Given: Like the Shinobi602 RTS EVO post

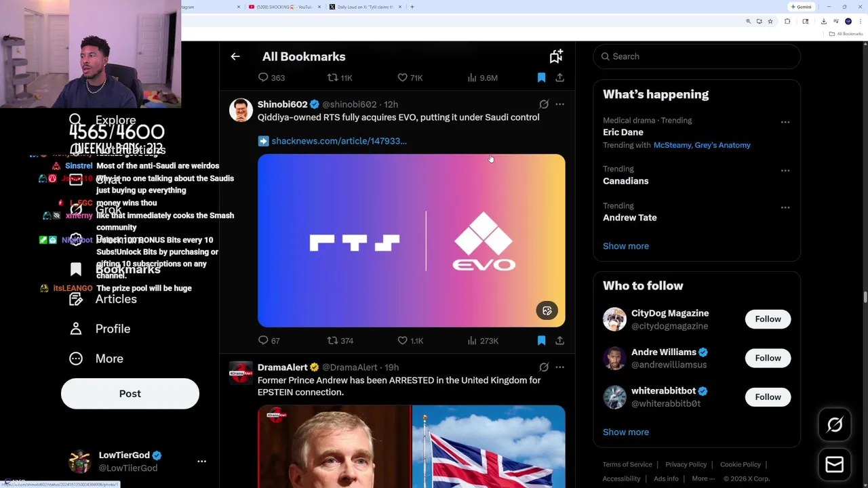Looking at the screenshot, I should click(x=403, y=341).
